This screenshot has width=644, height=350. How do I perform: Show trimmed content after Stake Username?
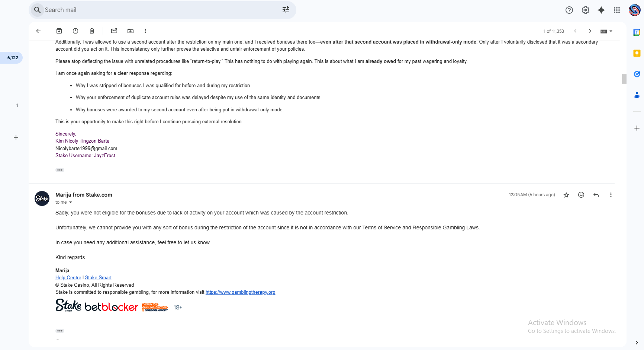click(60, 170)
